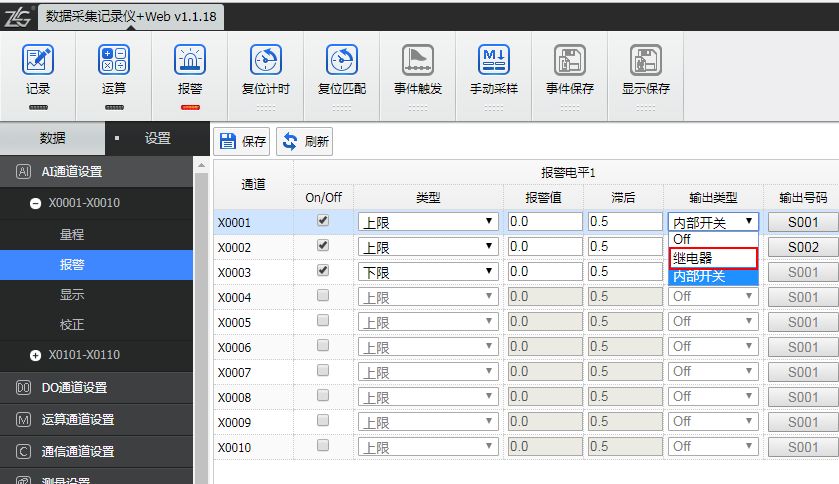Click the 报警值 field for X0001
839x484 pixels.
tap(545, 222)
